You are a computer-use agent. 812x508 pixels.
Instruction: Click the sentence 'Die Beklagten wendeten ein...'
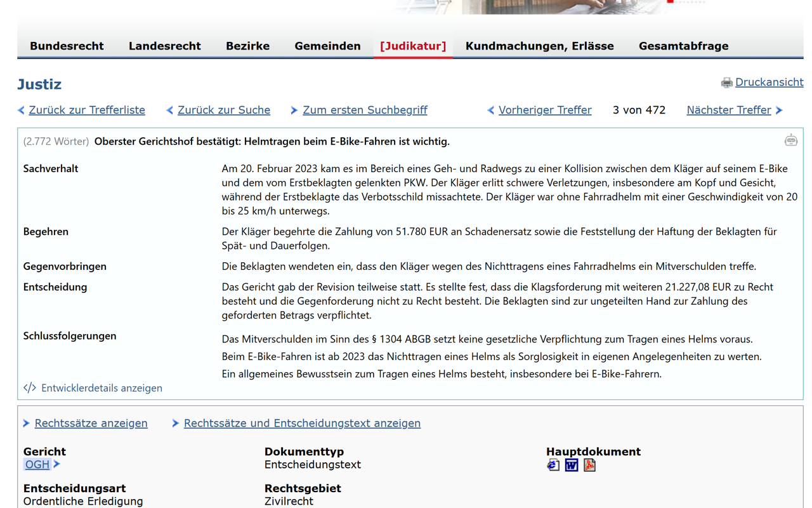tap(489, 266)
